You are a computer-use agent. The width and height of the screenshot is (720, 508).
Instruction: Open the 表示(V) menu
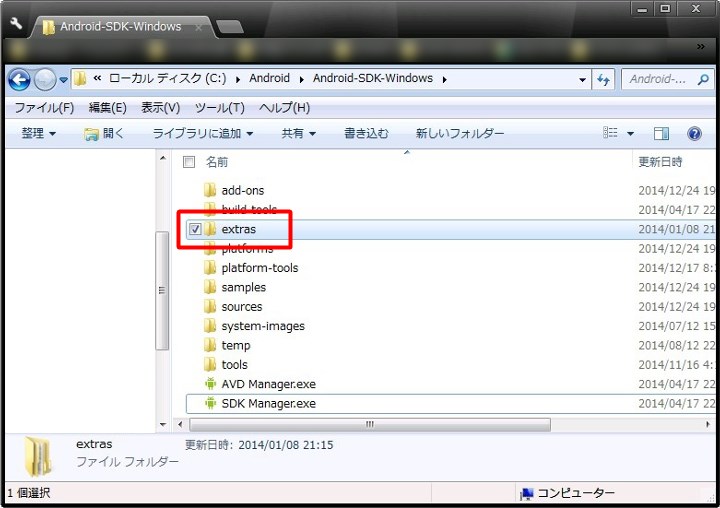click(x=160, y=107)
